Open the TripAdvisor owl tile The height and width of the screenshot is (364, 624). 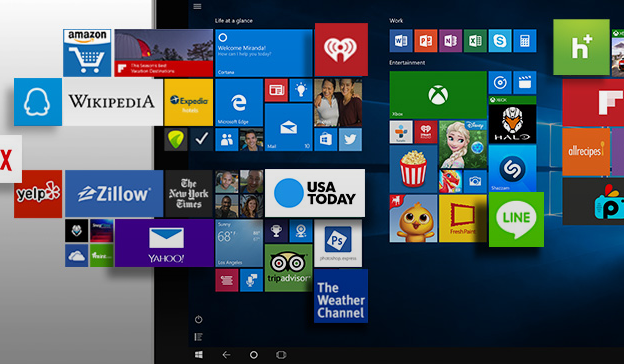[289, 267]
